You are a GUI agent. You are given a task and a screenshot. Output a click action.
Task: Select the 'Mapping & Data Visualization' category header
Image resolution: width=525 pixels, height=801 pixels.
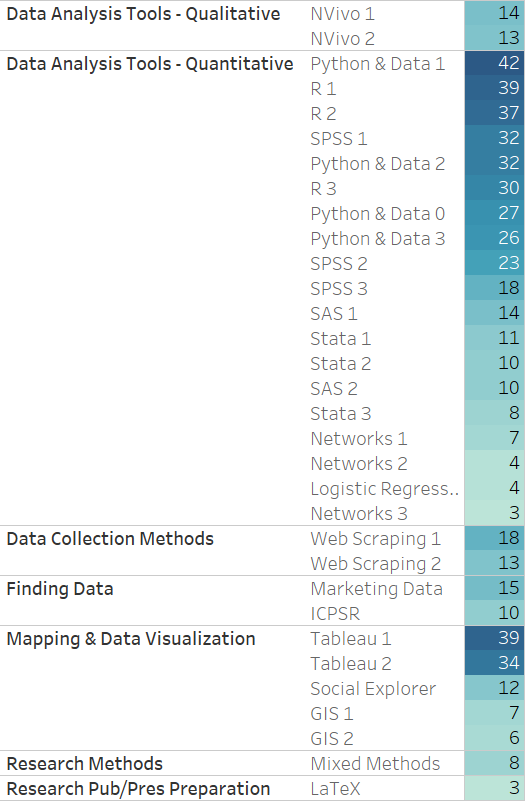coord(131,640)
